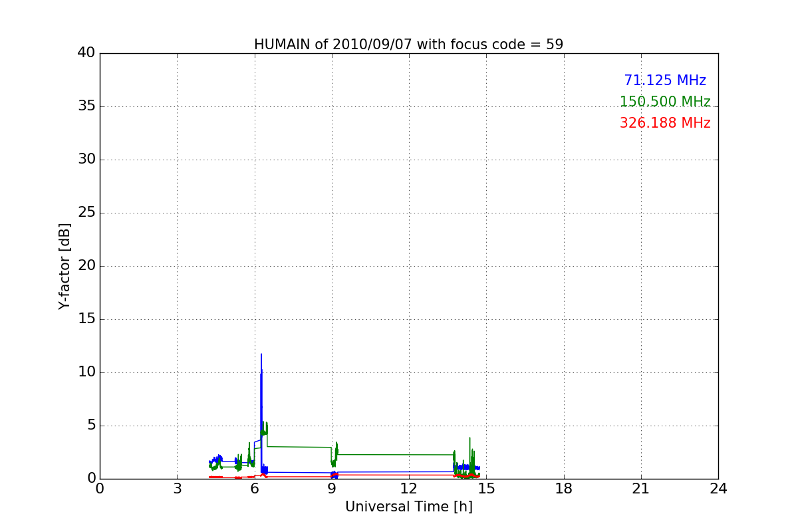This screenshot has width=798, height=532.
Task: Click the y-axis tick label 20
Action: 86,266
